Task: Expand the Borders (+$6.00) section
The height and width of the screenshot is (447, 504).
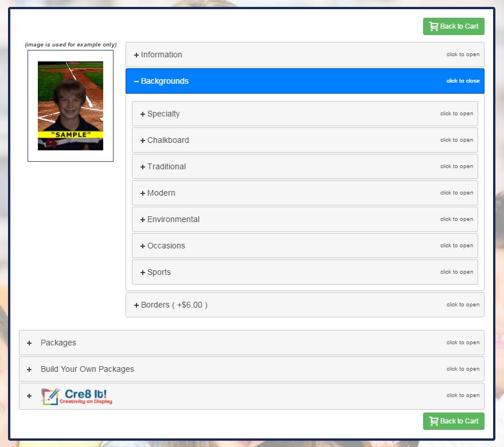Action: click(174, 305)
